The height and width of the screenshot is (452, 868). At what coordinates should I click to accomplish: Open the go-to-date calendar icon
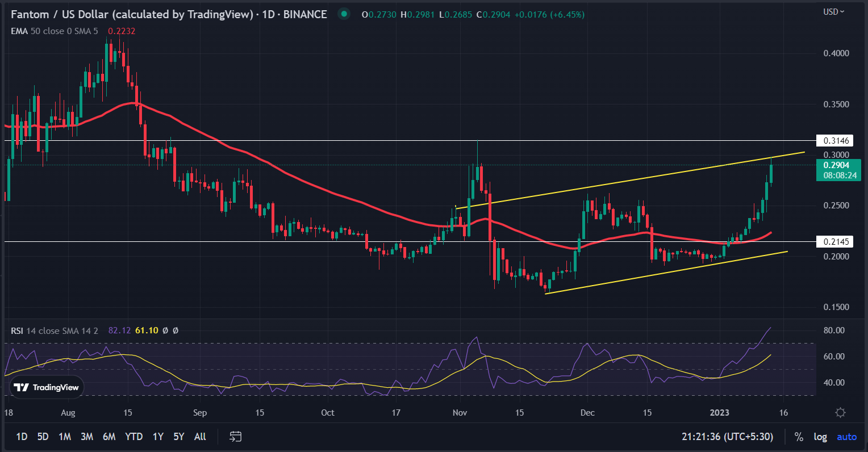point(236,437)
